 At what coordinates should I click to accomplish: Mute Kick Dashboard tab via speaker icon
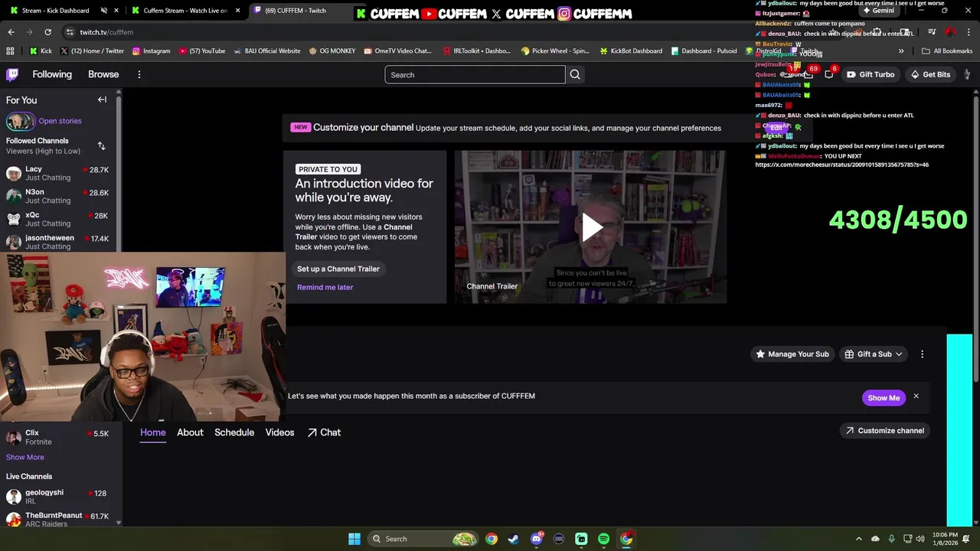103,11
